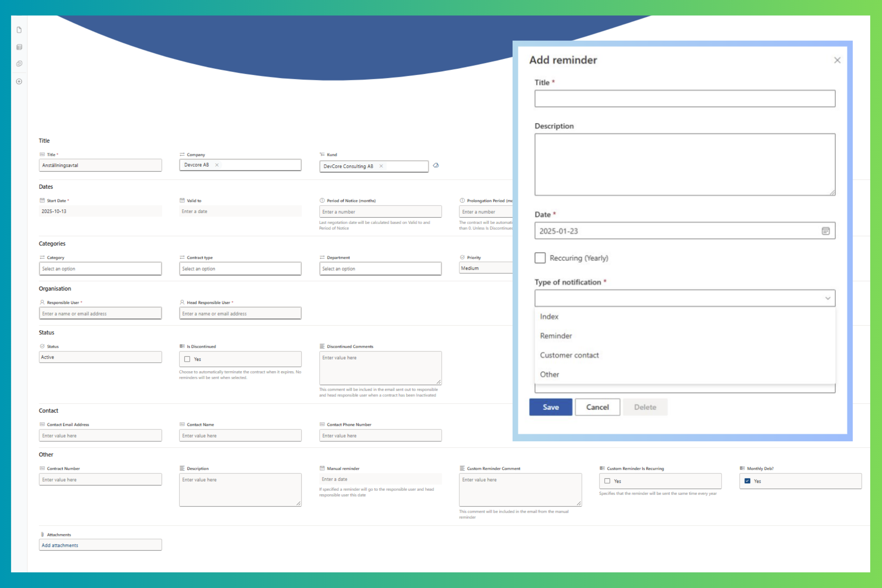Screen dimensions: 882x588
Task: Remove Devcore AB from the Company field
Action: [217, 165]
